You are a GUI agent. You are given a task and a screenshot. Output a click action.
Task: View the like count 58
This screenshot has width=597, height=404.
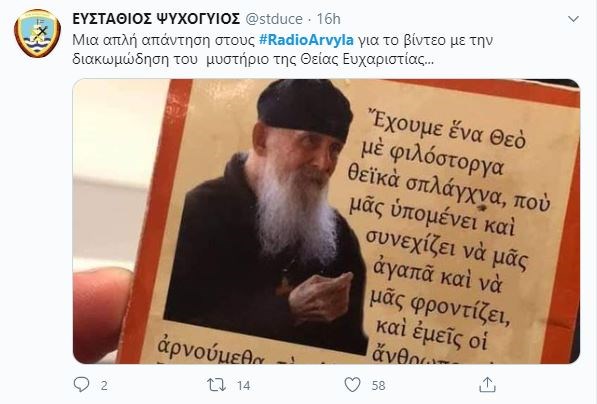click(x=378, y=386)
